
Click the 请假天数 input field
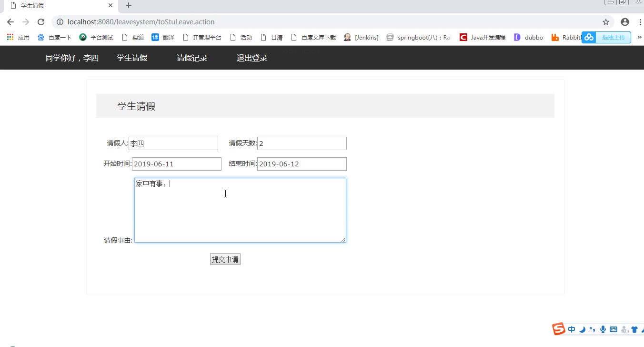[302, 143]
